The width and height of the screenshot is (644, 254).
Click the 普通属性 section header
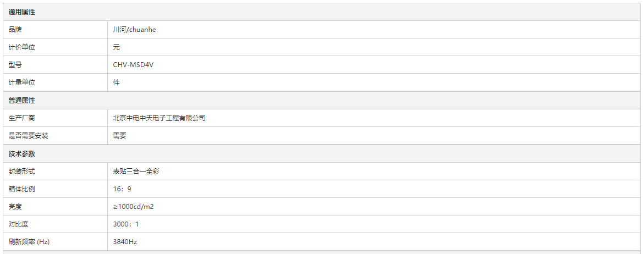[22, 101]
